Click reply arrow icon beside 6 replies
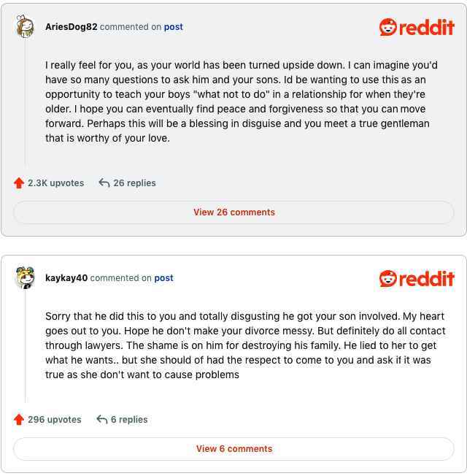 pyautogui.click(x=102, y=420)
